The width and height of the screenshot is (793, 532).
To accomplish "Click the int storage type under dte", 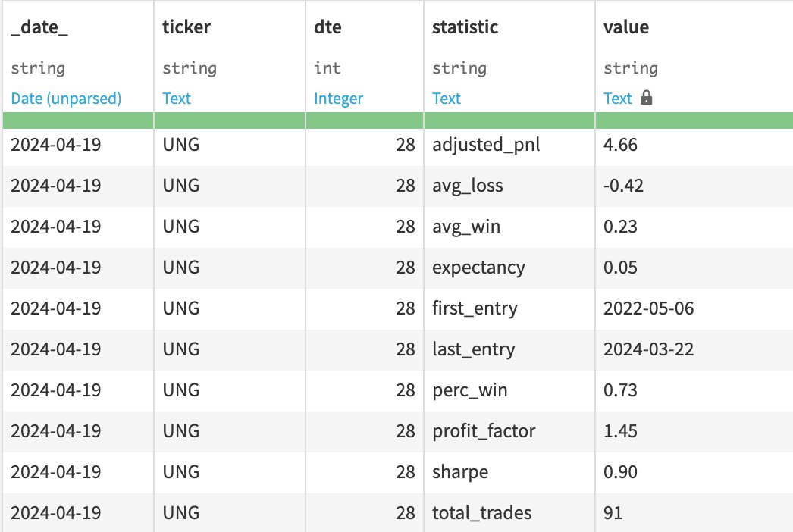I will (327, 68).
